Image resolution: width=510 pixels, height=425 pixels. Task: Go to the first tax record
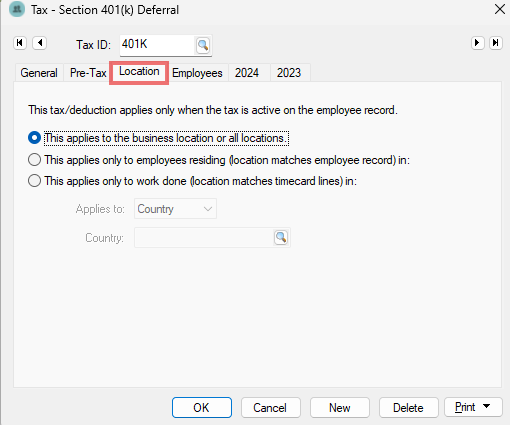coord(20,43)
